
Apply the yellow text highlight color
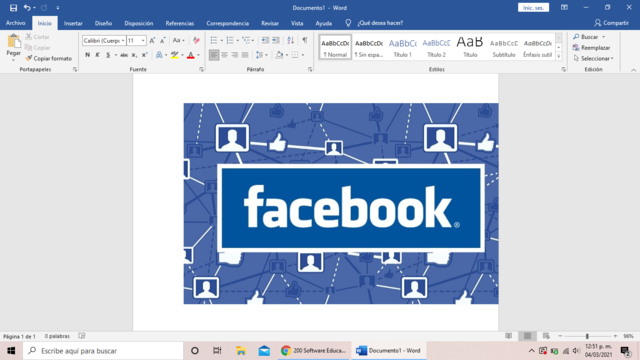pyautogui.click(x=175, y=55)
